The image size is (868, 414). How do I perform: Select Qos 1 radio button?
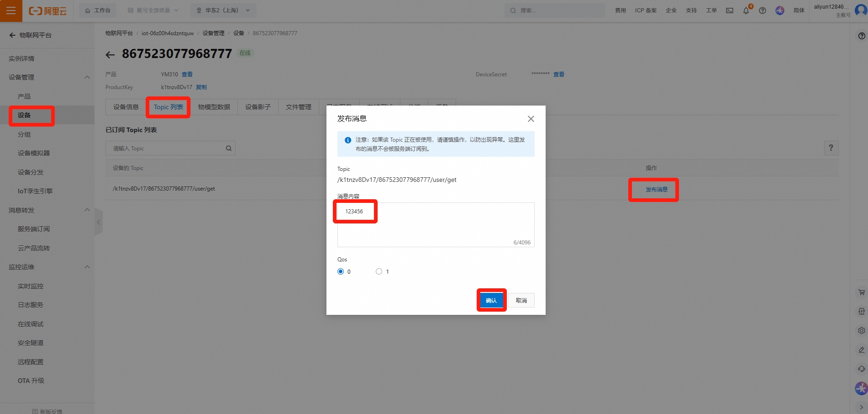pos(379,271)
